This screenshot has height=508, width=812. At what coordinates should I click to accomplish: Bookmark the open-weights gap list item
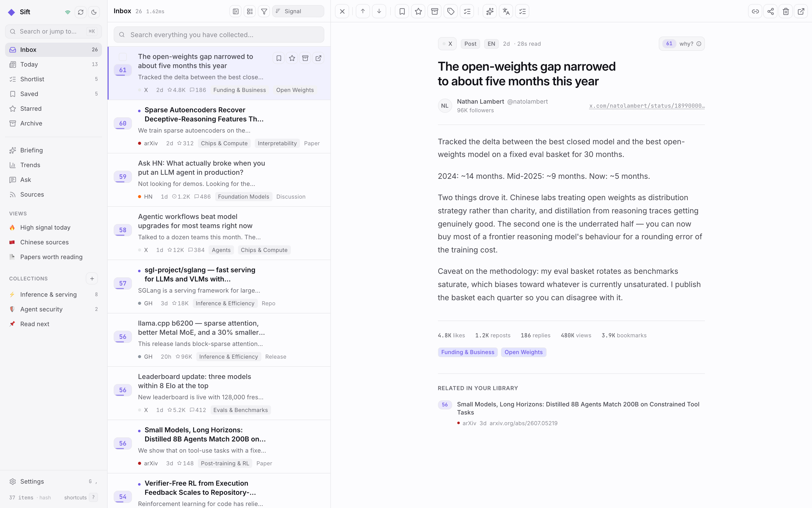click(279, 58)
